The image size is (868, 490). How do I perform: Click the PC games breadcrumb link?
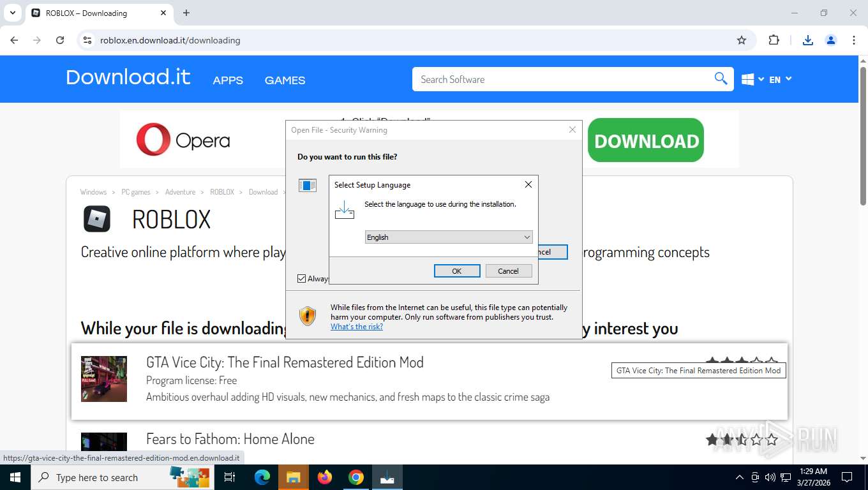136,192
